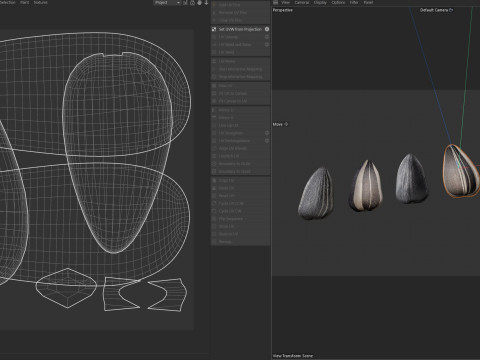This screenshot has width=480, height=360.
Task: Click the viewport menu icon left of View
Action: coord(276,2)
